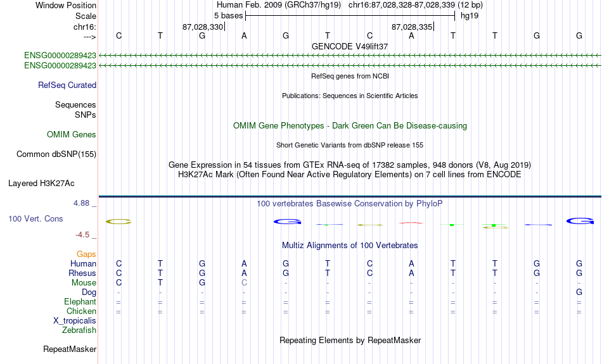Image resolution: width=602 pixels, height=364 pixels.
Task: Click the OMIM Gene Phenotypes title
Action: click(350, 126)
